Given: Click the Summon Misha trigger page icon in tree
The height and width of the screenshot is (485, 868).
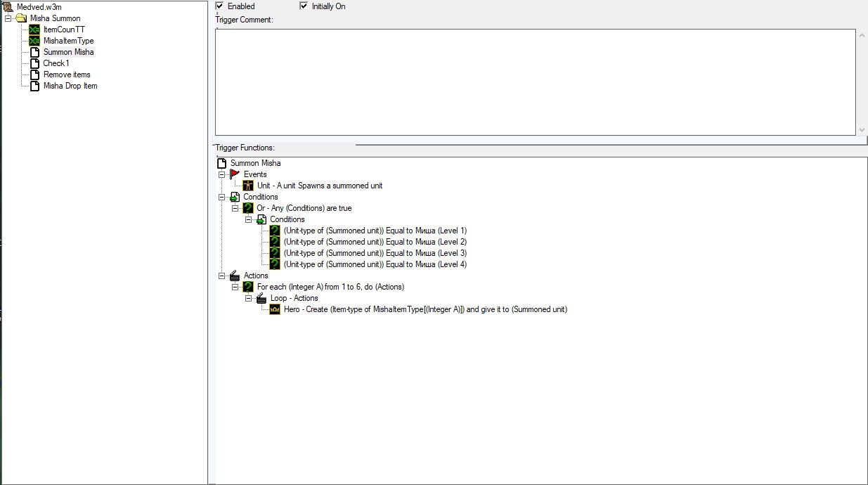Looking at the screenshot, I should pyautogui.click(x=35, y=52).
